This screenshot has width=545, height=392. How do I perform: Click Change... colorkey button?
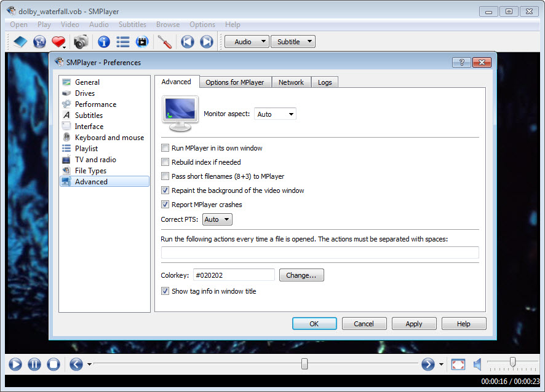pyautogui.click(x=301, y=275)
